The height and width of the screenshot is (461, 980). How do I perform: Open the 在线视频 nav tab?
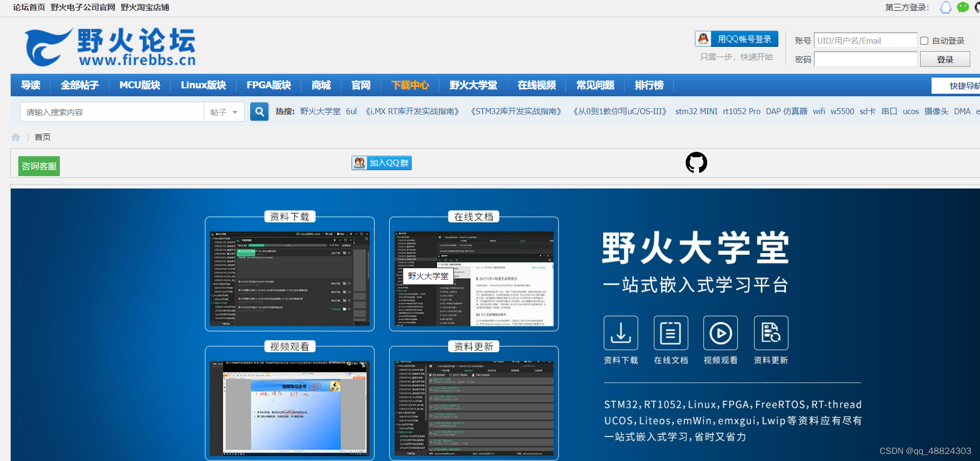pos(536,85)
